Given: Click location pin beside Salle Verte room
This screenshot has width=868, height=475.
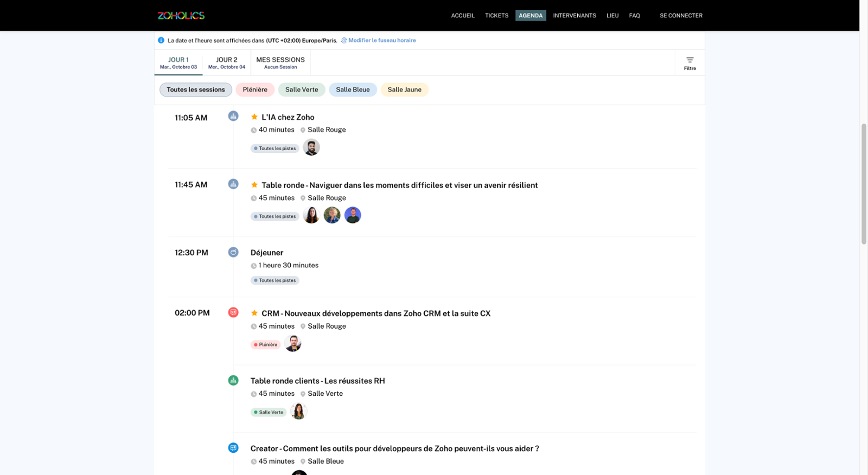Looking at the screenshot, I should click(303, 394).
